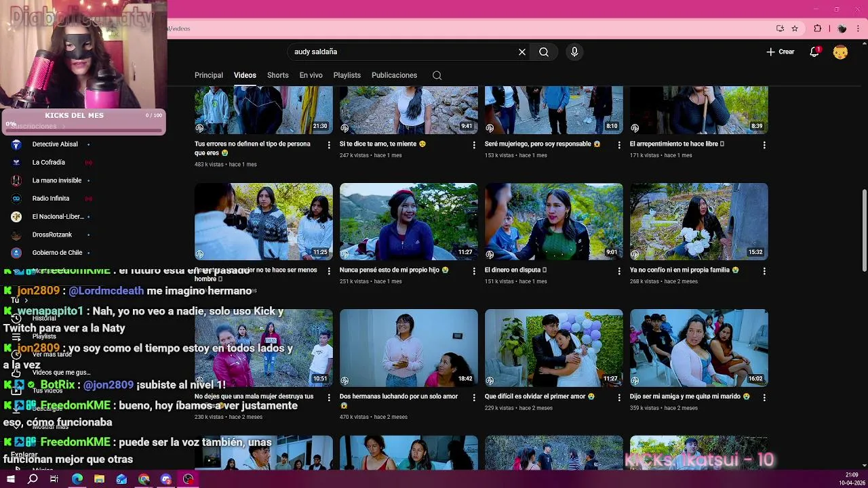The height and width of the screenshot is (488, 868).
Task: Select the Videos channel tab
Action: [245, 75]
